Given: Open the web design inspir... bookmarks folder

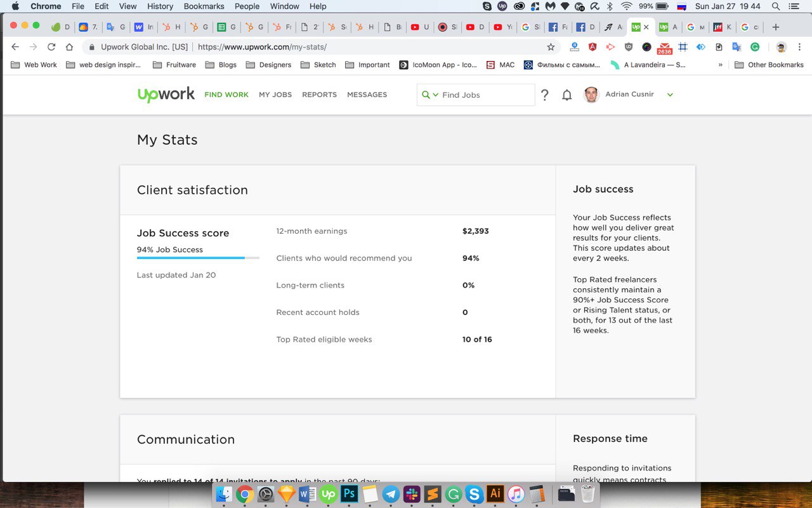Looking at the screenshot, I should point(103,65).
